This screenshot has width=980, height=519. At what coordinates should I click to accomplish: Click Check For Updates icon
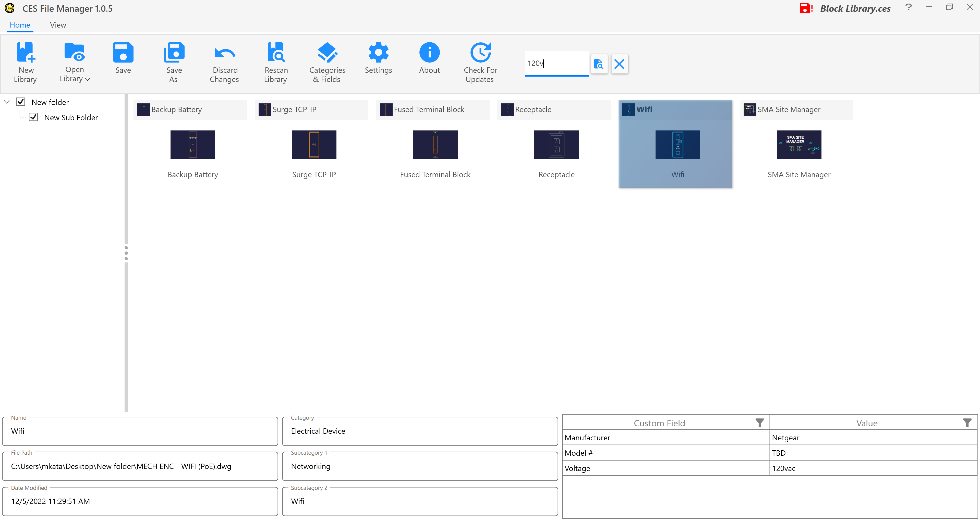480,53
